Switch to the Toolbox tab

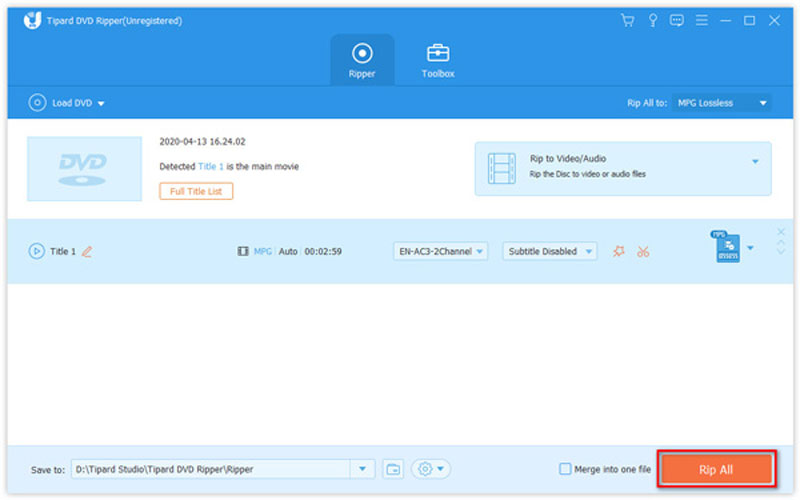tap(437, 59)
